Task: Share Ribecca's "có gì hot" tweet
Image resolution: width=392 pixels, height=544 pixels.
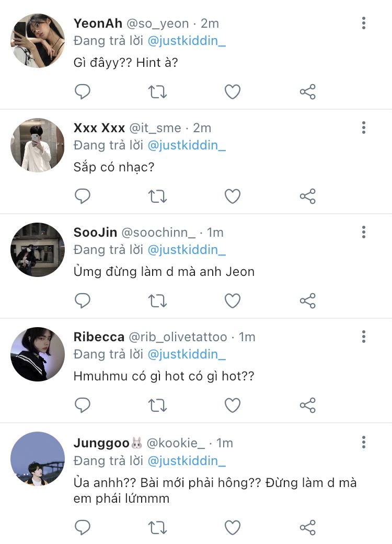Action: (x=308, y=405)
